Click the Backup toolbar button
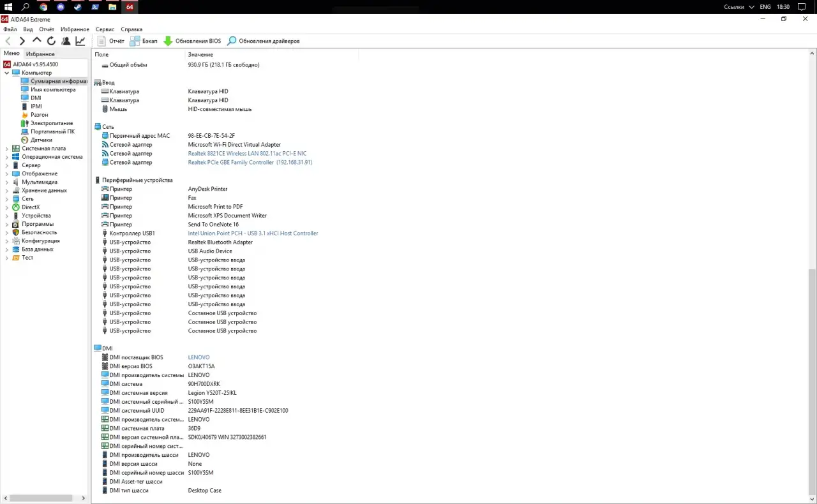 point(135,41)
